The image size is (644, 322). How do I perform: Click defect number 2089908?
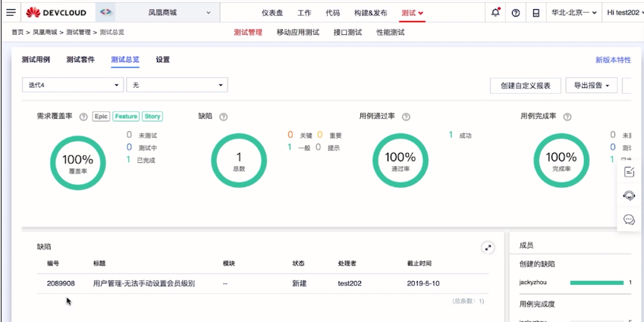(x=61, y=283)
